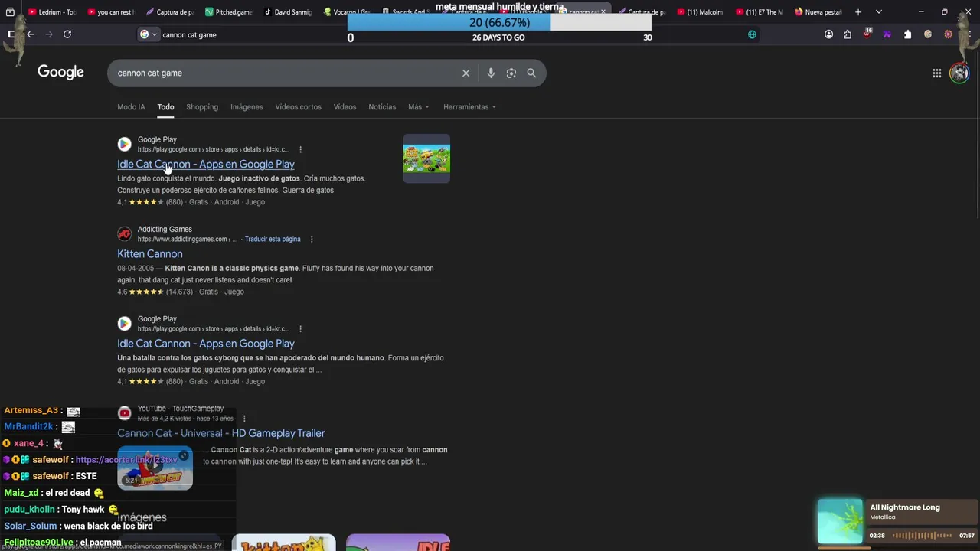The width and height of the screenshot is (980, 551).
Task: Start voice search via the microphone icon
Action: (x=491, y=73)
